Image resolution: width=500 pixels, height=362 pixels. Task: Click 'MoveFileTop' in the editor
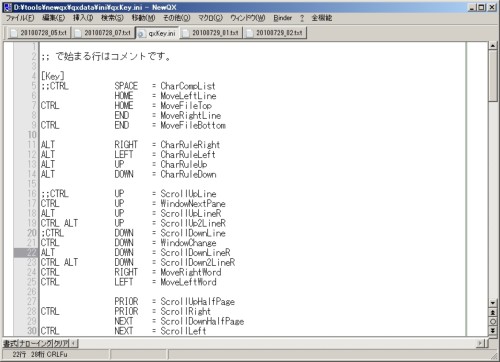pyautogui.click(x=186, y=106)
